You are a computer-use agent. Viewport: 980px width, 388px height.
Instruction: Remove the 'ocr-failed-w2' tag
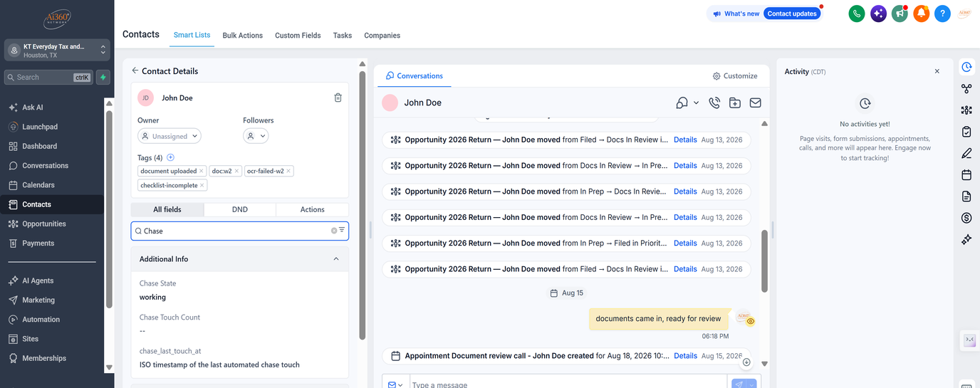pos(289,171)
